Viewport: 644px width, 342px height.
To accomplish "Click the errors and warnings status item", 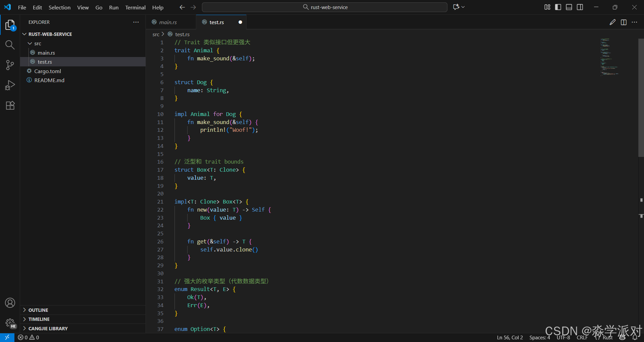I will tap(29, 337).
